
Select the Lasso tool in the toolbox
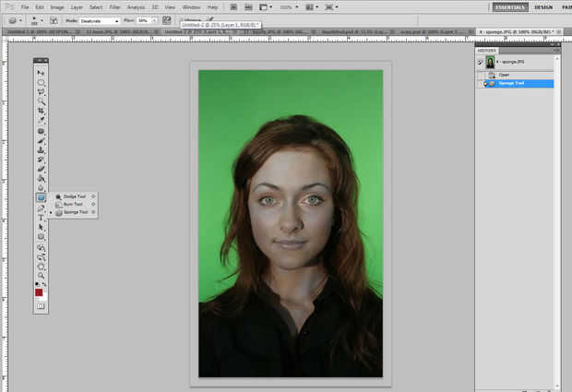pos(42,92)
